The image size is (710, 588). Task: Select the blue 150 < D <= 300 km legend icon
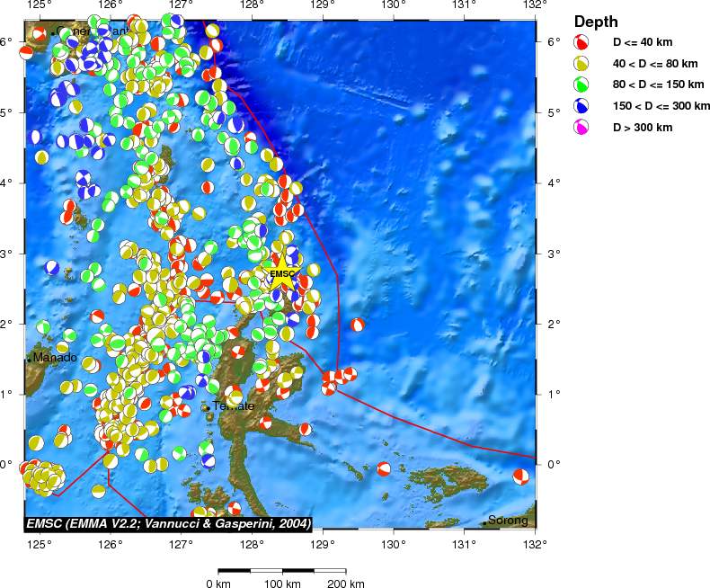pos(581,105)
